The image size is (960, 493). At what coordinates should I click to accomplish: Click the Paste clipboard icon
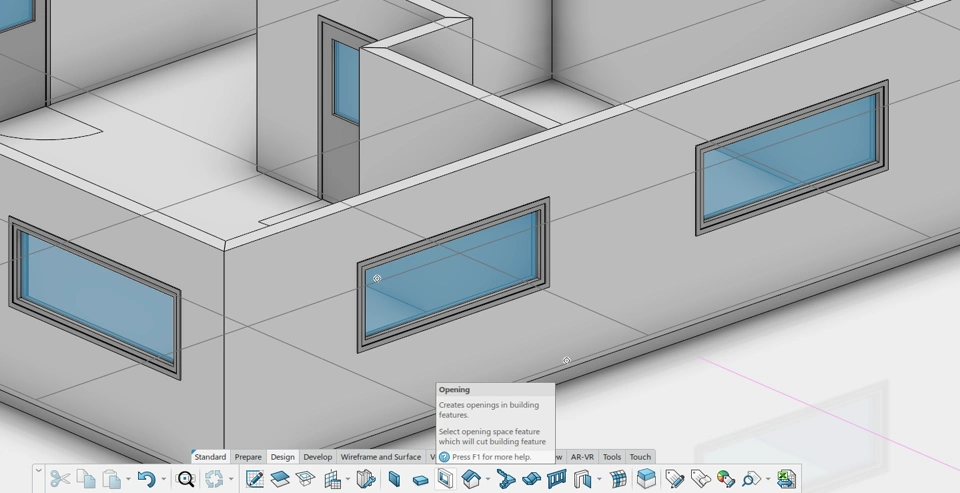[111, 478]
